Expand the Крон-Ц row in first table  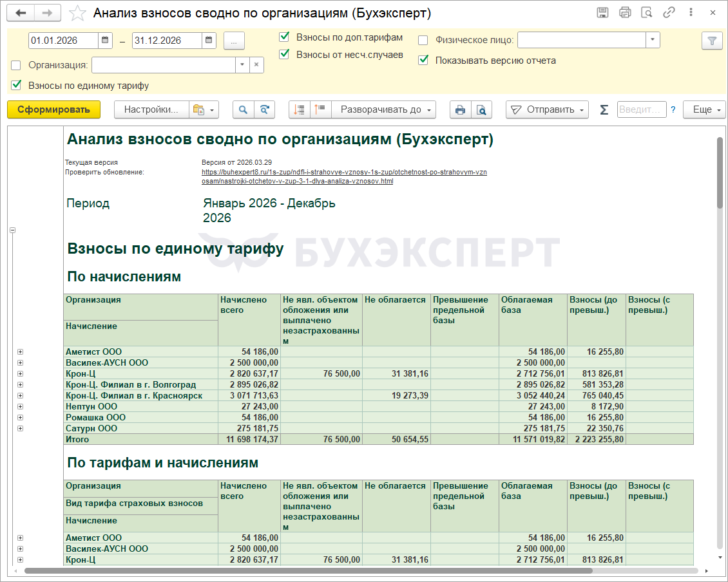[20, 374]
